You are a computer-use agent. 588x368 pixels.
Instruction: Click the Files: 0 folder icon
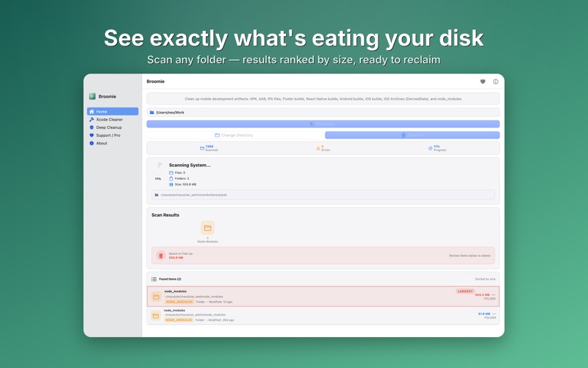[171, 173]
